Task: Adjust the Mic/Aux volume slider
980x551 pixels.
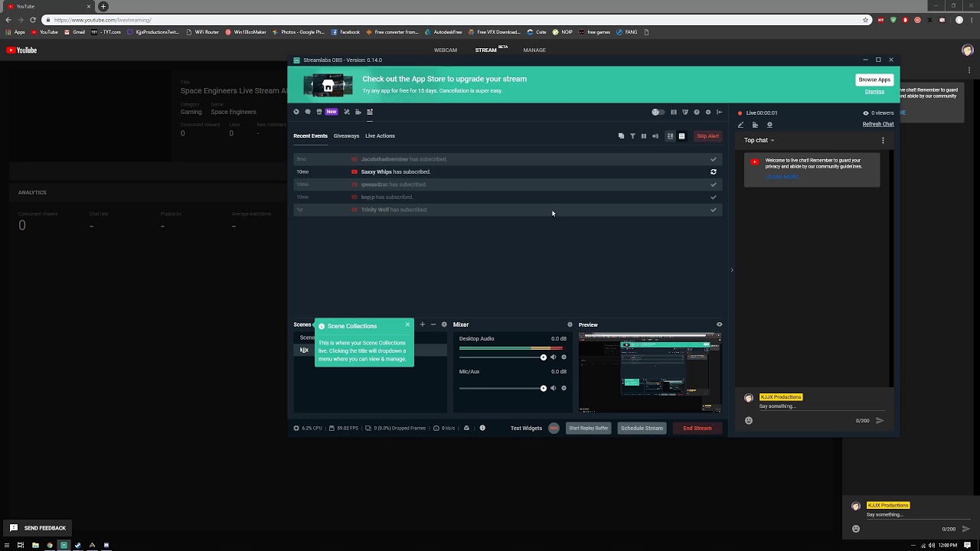Action: coord(502,388)
